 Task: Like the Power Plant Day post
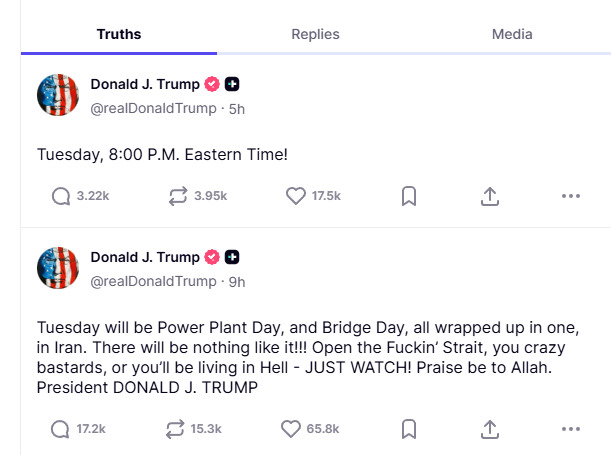pos(291,429)
